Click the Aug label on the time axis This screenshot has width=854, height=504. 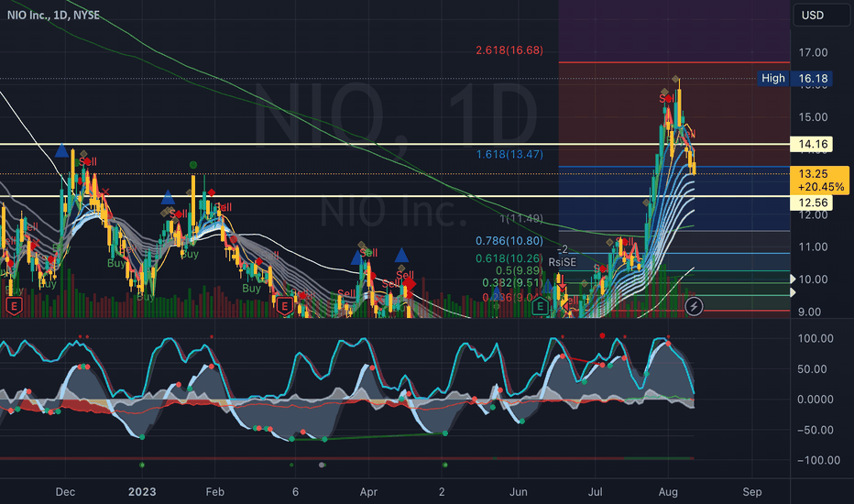(668, 492)
